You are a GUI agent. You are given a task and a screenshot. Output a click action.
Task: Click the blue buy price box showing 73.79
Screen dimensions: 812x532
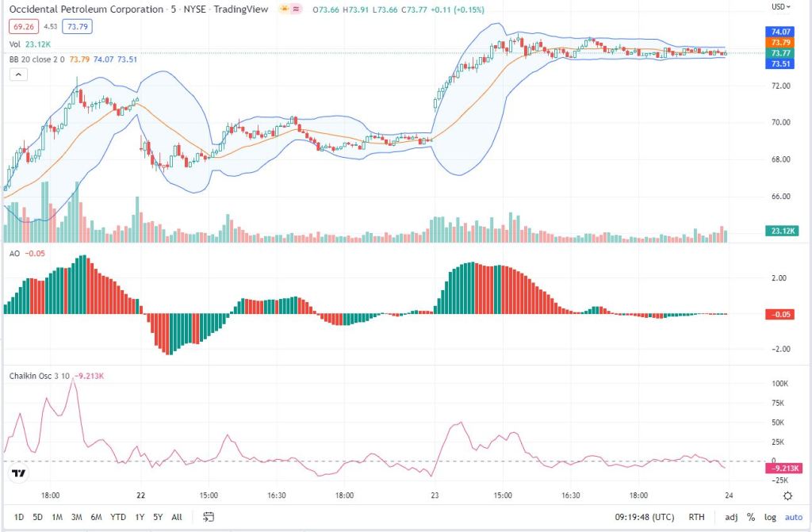(77, 26)
